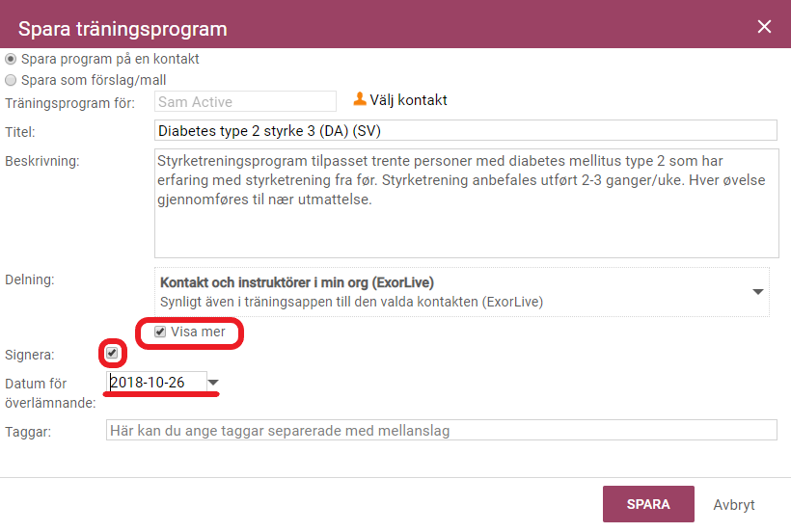Viewport: 791px width, 532px height.
Task: Click the 'Välj kontakt' link text
Action: [408, 100]
